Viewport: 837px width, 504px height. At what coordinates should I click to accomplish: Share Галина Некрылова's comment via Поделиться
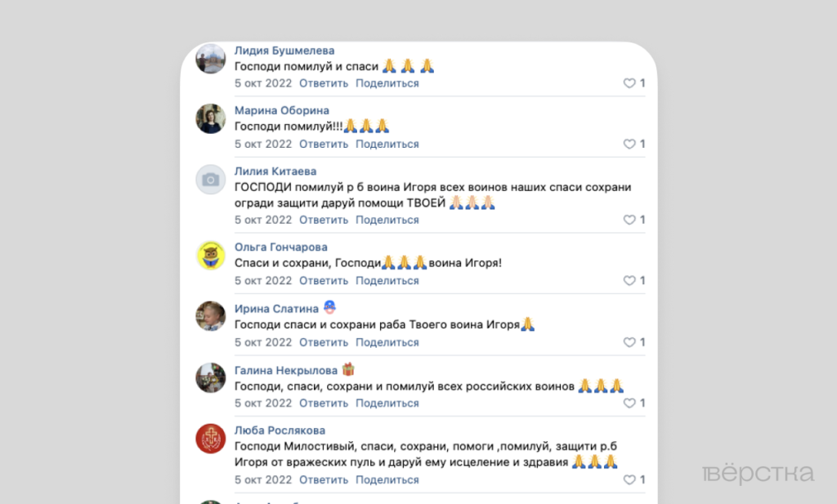(x=387, y=404)
